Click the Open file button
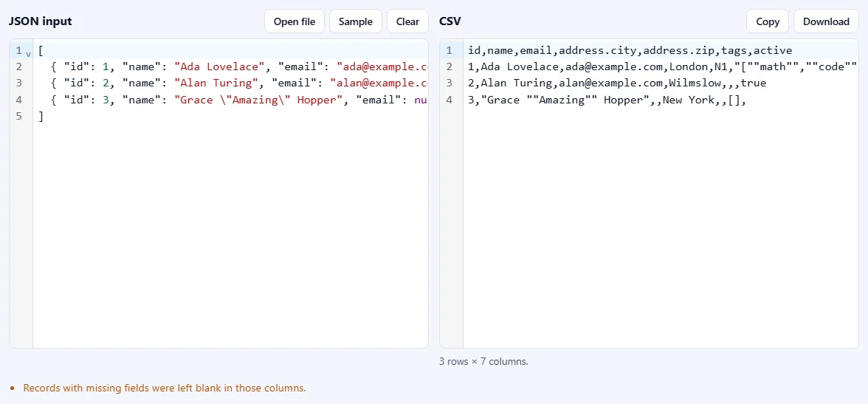868x404 pixels. coord(294,21)
